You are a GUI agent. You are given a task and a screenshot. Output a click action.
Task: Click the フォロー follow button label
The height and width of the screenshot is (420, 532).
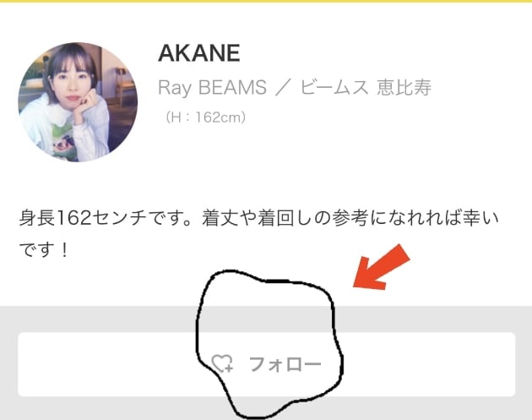(x=285, y=364)
